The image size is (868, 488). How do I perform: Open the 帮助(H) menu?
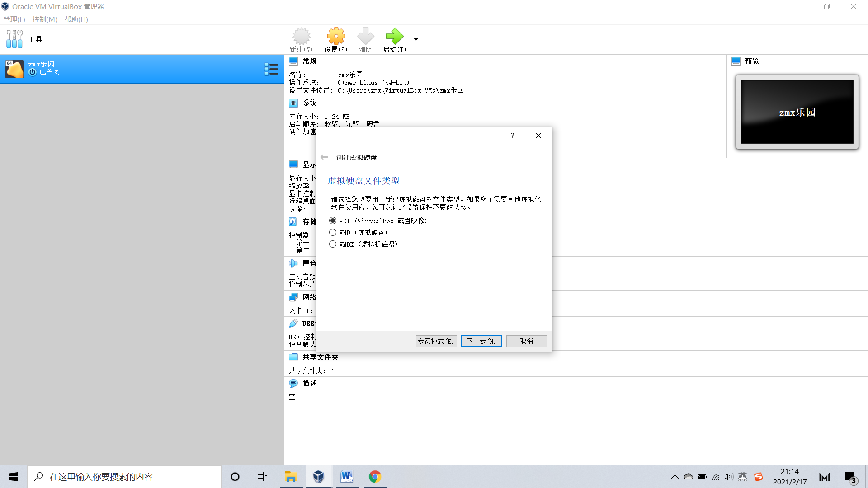pos(76,19)
